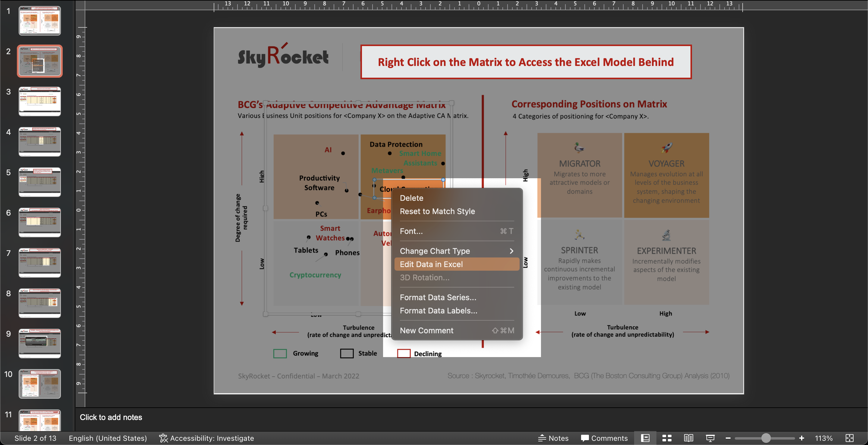Click the Slide 2 of 13 indicator
The image size is (868, 445).
[x=35, y=438]
